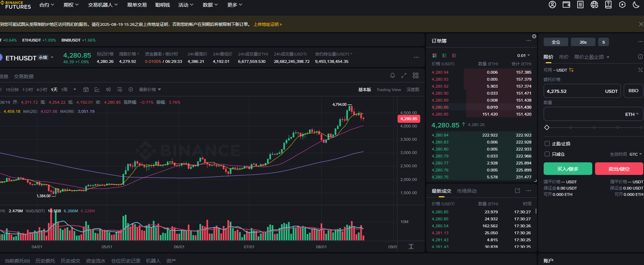The height and width of the screenshot is (265, 644).
Task: Expand more chart time intervals dropdown
Action: pos(75,90)
